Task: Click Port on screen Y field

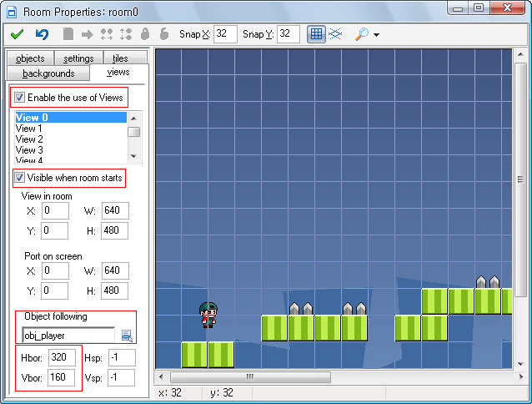Action: tap(55, 290)
